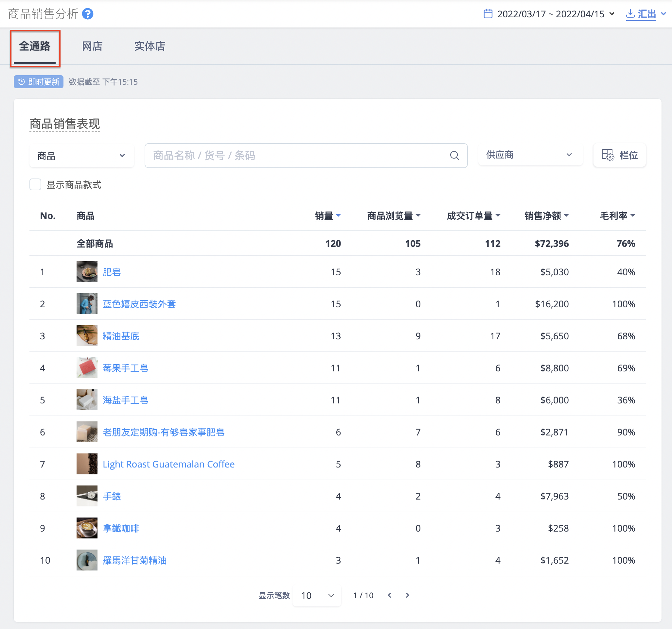Click the 数据截至 下午15:15 timestamp

[103, 82]
